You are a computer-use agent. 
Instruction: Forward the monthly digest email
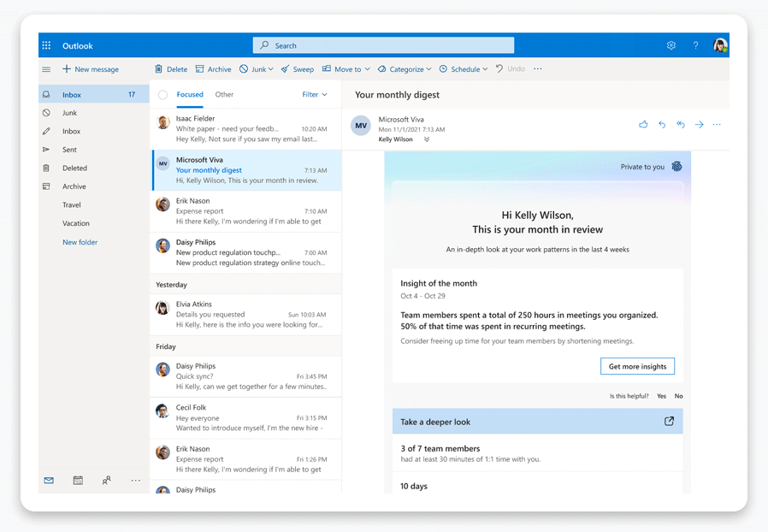pos(699,124)
